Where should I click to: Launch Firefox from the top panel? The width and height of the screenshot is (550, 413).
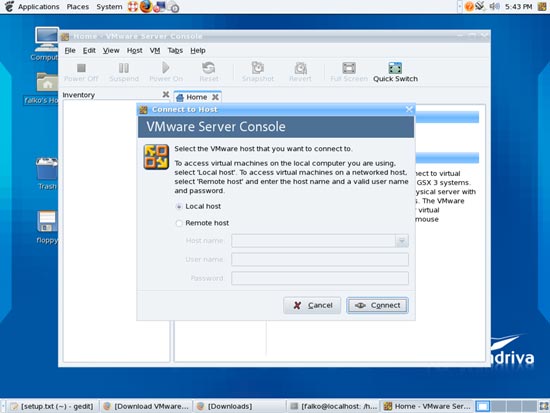146,7
